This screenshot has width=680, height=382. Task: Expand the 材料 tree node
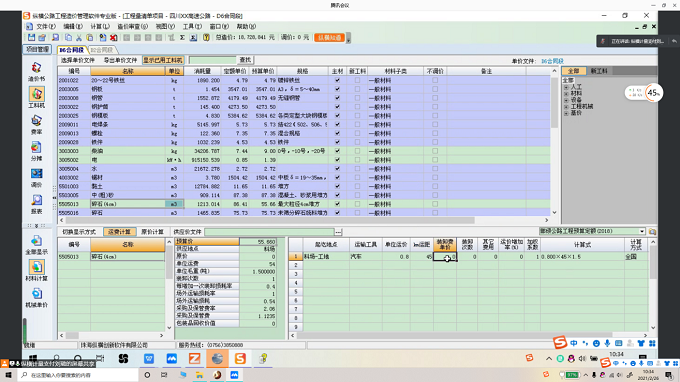pos(566,94)
